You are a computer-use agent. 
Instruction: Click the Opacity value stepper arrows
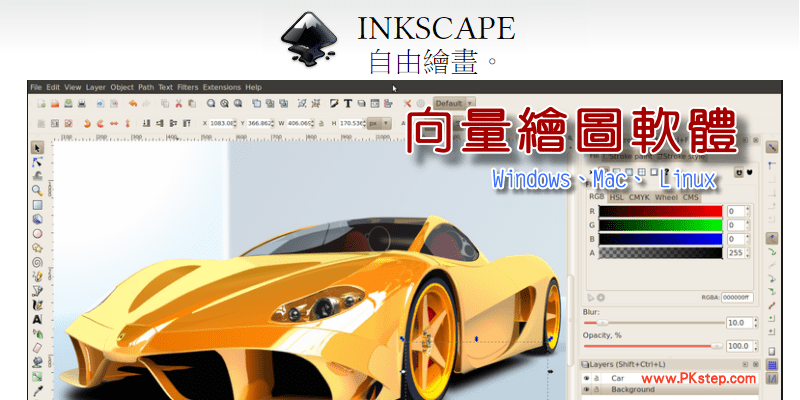756,346
